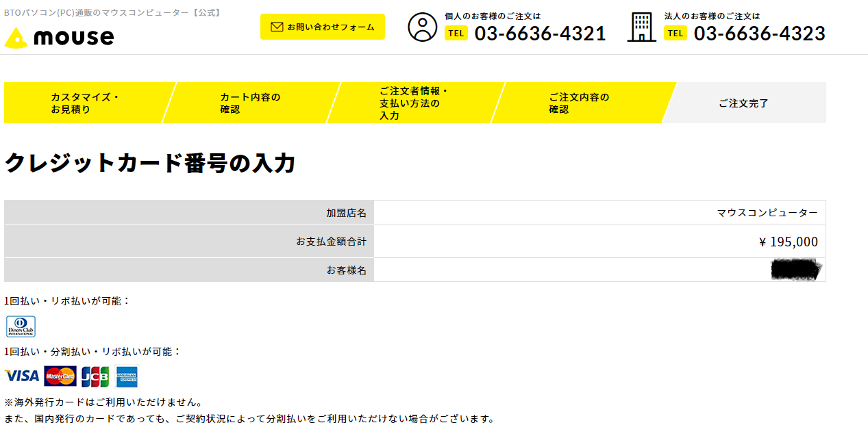Click the 1回払い・分割払い・リボ払いが可能 line

click(x=92, y=352)
